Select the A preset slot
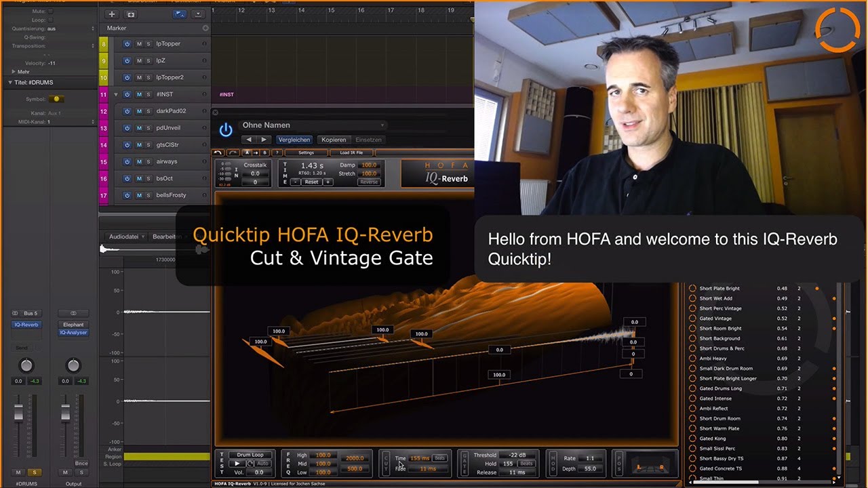868x488 pixels. (246, 152)
